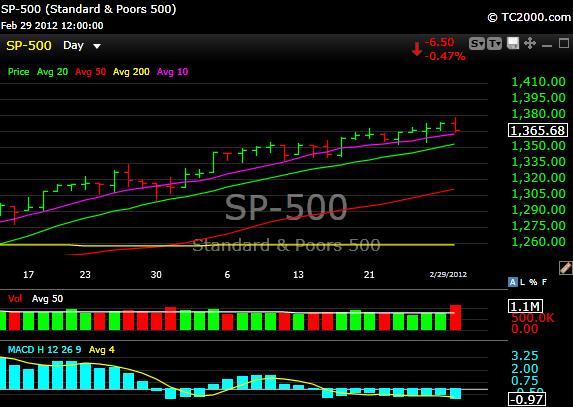The width and height of the screenshot is (573, 407).
Task: Click the save chart floppy icon
Action: (513, 43)
